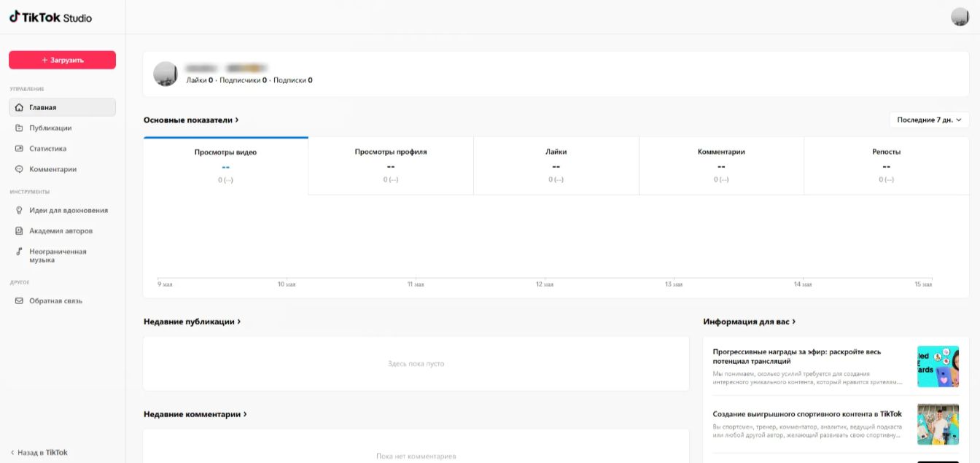Screen dimensions: 980x463
Task: Click the 15 мая date label
Action: pos(923,284)
